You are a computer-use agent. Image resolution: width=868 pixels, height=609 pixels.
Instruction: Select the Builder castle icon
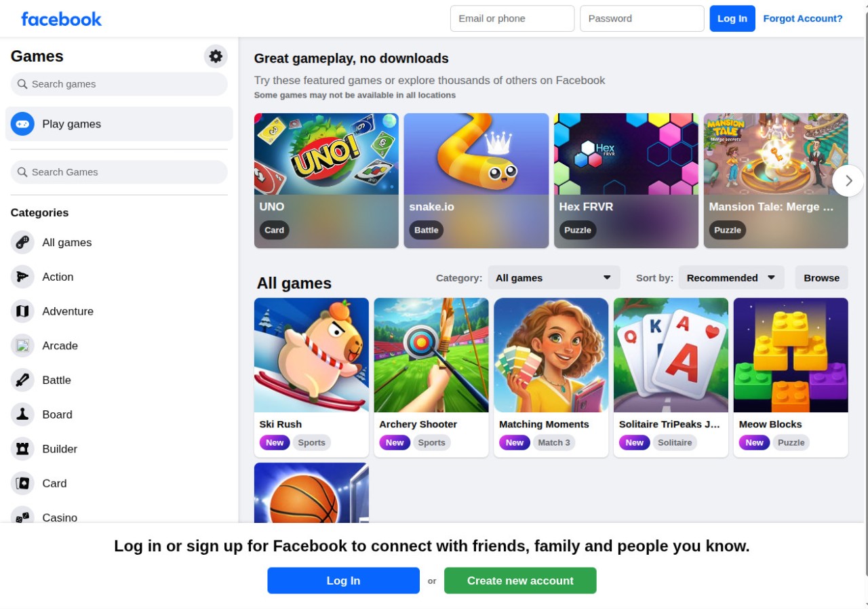[x=22, y=449]
